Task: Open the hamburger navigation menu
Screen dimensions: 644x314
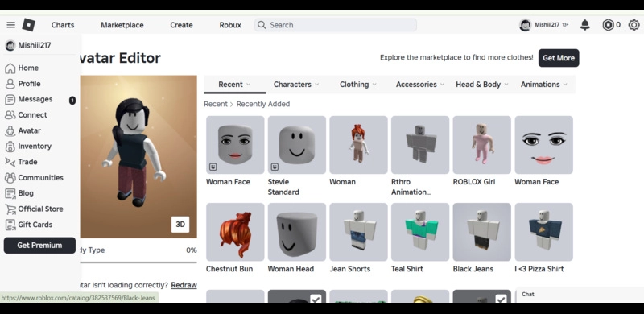Action: (11, 25)
